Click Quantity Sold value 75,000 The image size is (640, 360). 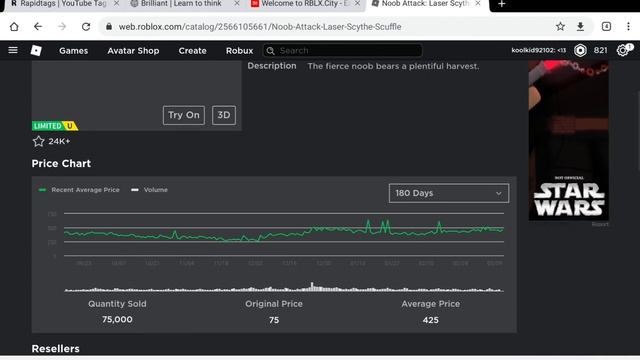(x=117, y=320)
